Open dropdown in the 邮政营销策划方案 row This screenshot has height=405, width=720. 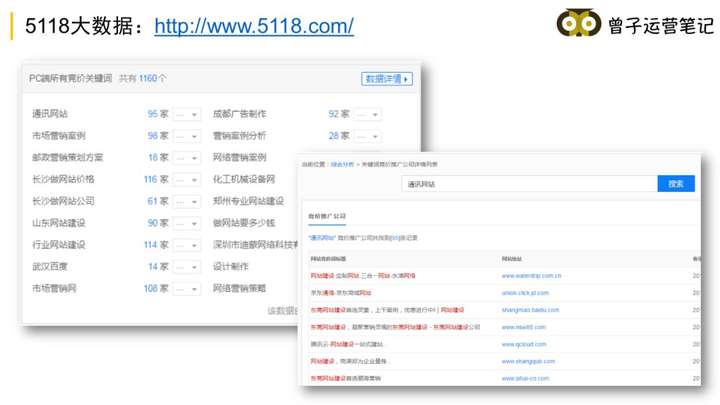pyautogui.click(x=186, y=158)
